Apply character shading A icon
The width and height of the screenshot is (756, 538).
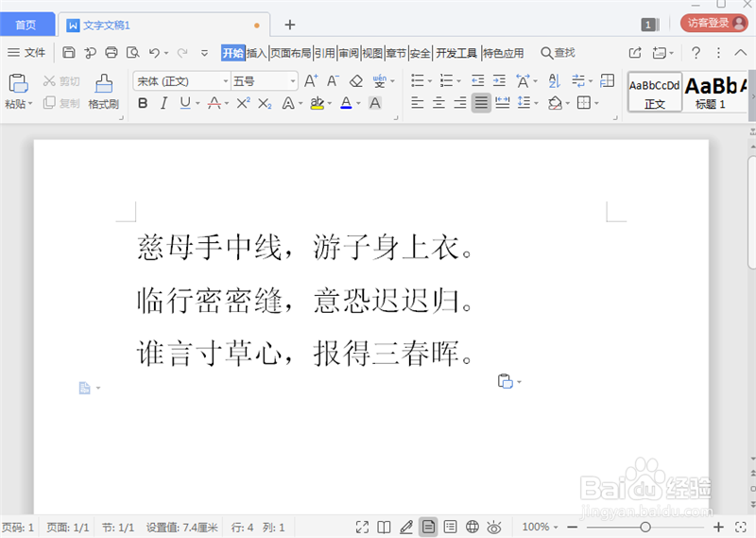click(x=374, y=103)
